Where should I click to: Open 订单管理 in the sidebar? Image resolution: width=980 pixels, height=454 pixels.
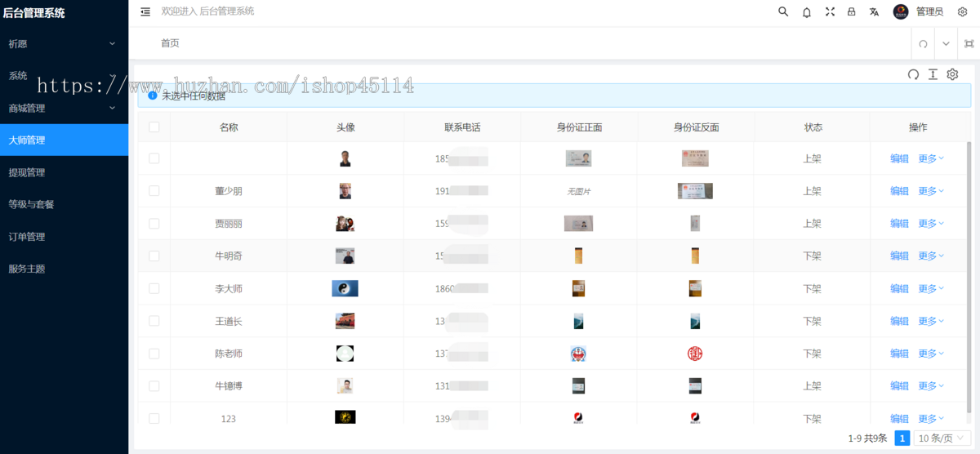coord(64,237)
